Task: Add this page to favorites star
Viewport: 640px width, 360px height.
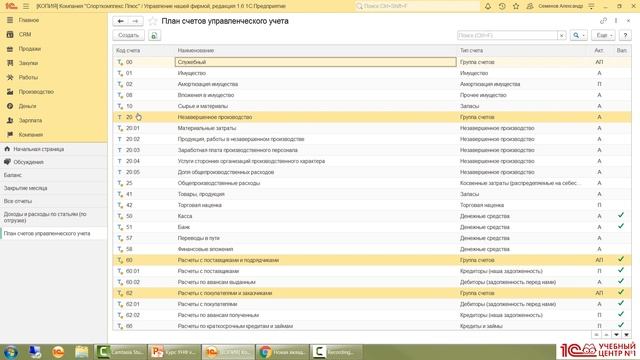Action: [x=153, y=21]
